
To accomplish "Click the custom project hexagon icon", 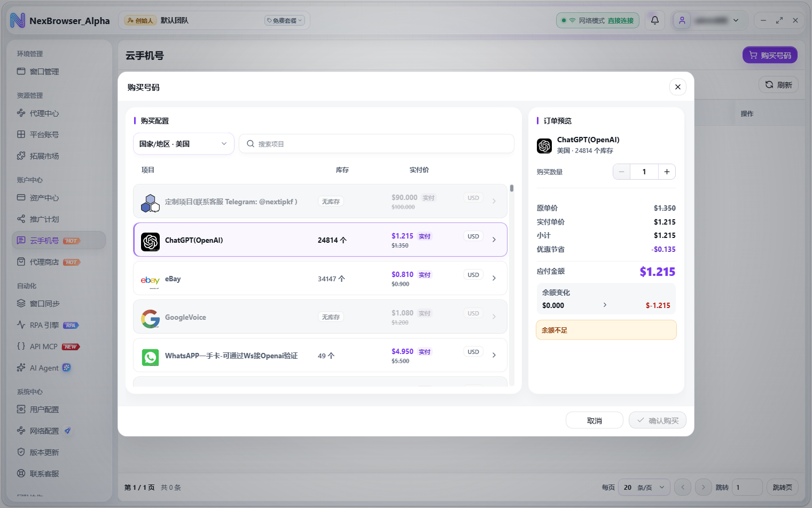I will click(x=150, y=203).
